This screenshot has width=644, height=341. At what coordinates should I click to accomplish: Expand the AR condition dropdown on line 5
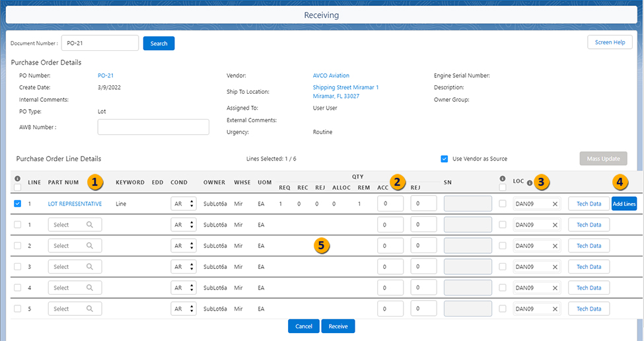(183, 309)
